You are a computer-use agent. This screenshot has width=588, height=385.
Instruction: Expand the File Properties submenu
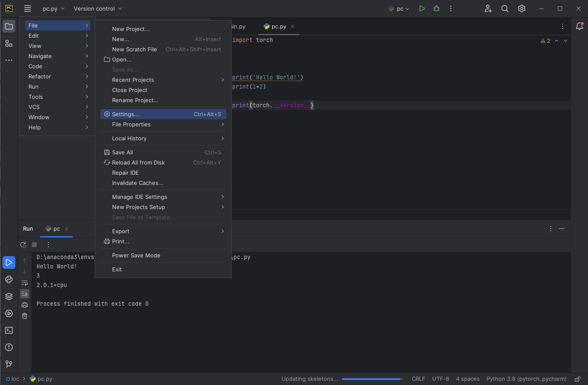tap(163, 124)
